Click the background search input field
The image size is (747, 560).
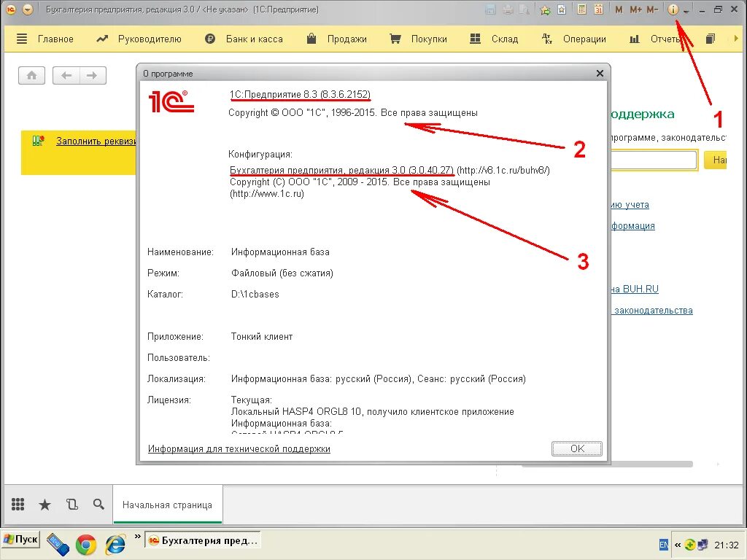pos(654,160)
